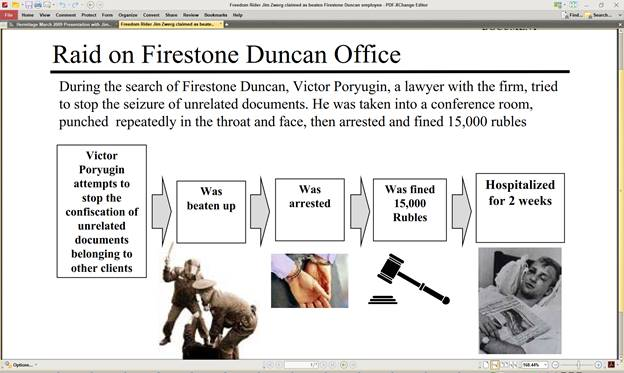Image resolution: width=624 pixels, height=373 pixels.
Task: Click the previous view back circle arrow
Action: click(90, 5)
